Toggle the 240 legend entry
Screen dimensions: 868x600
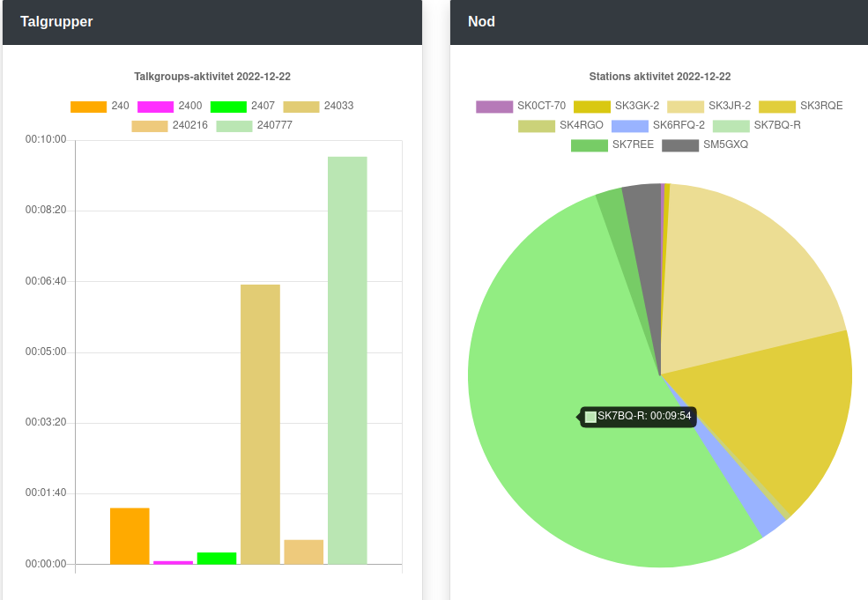(x=100, y=107)
